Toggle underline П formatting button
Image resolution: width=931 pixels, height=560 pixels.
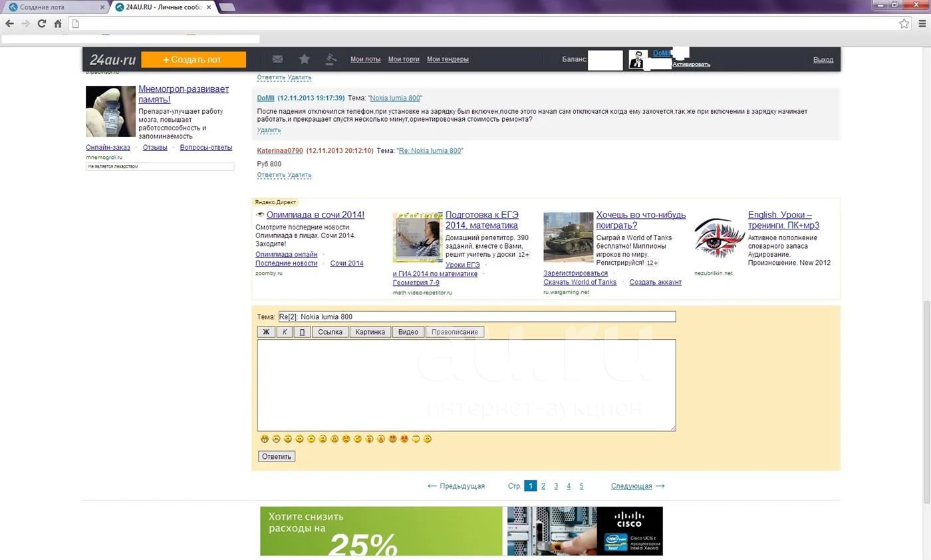(302, 332)
